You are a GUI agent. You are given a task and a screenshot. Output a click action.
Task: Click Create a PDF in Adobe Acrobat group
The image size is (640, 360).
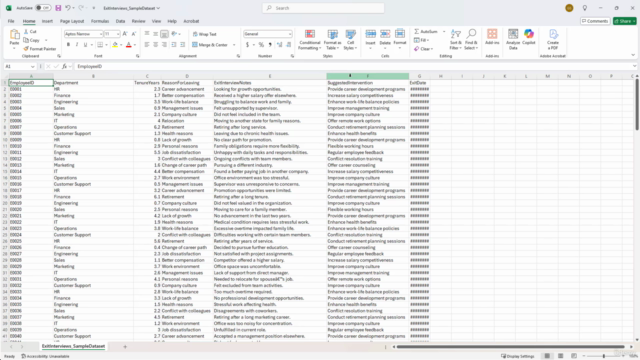[553, 39]
